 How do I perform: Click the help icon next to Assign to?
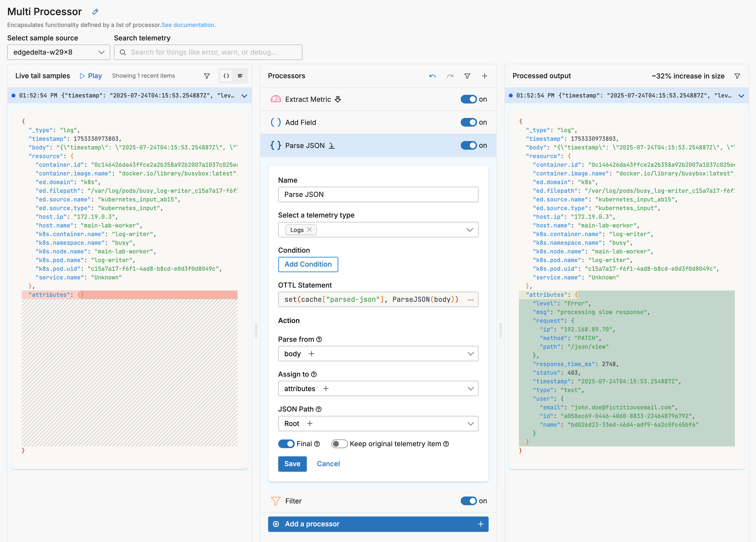pos(314,374)
